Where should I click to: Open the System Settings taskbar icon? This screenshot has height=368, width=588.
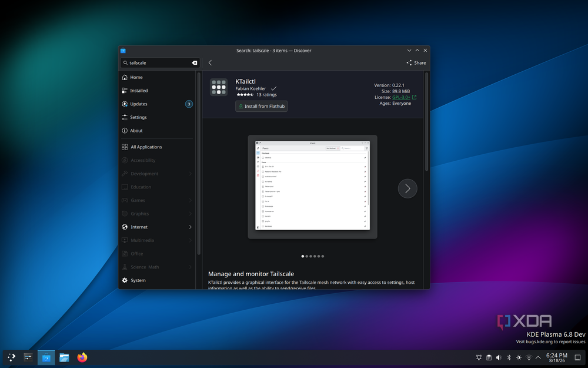click(x=28, y=357)
